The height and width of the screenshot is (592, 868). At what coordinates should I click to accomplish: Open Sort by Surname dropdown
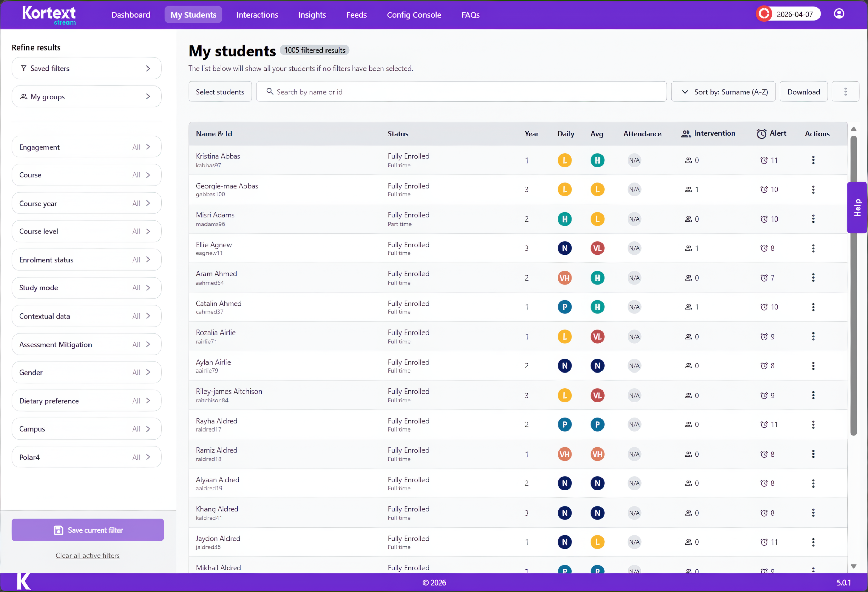click(723, 92)
